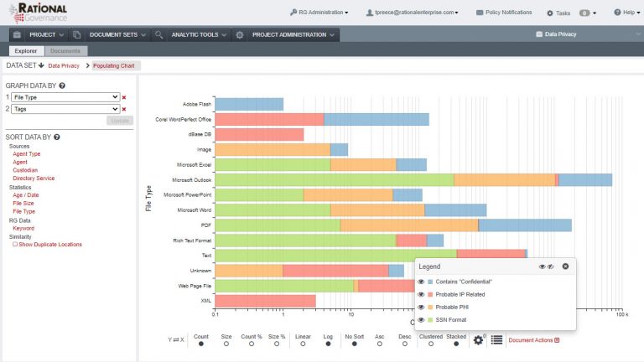Select the Linear scale radio button
644x362 pixels.
[303, 344]
